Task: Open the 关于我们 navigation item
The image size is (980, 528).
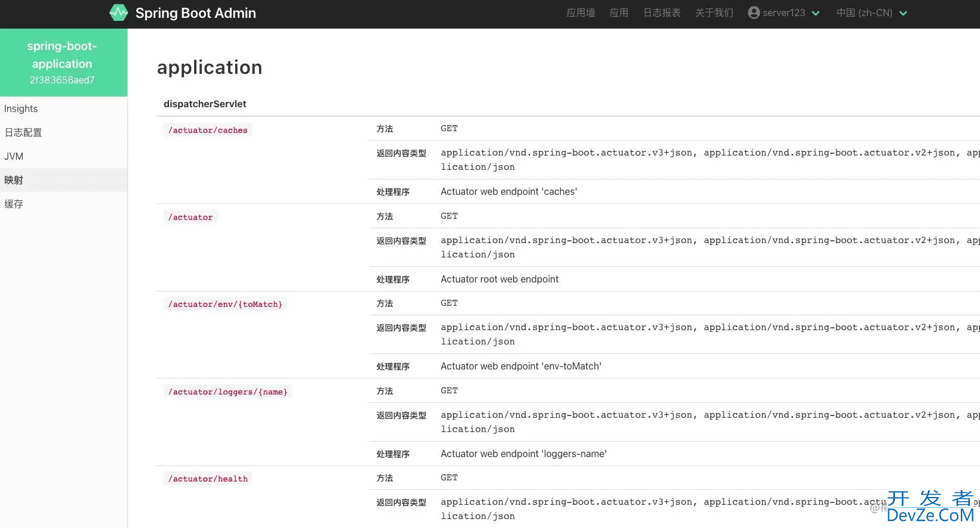Action: pyautogui.click(x=714, y=13)
